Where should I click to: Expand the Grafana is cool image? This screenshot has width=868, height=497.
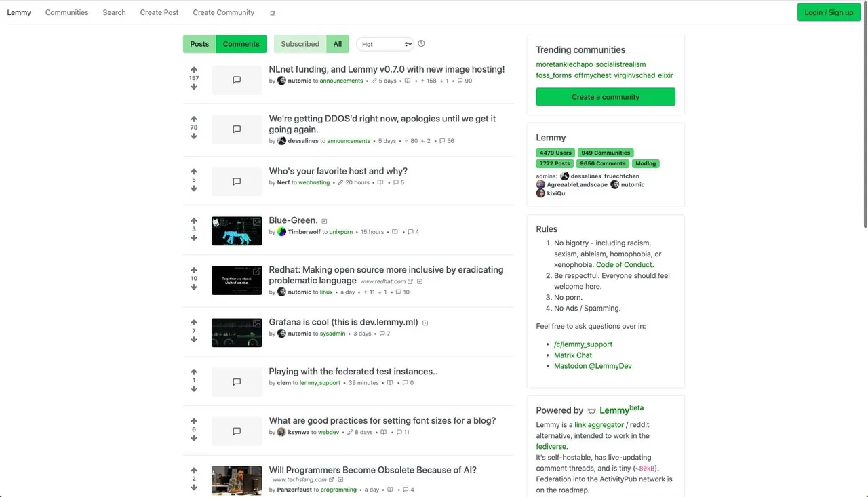(x=425, y=323)
